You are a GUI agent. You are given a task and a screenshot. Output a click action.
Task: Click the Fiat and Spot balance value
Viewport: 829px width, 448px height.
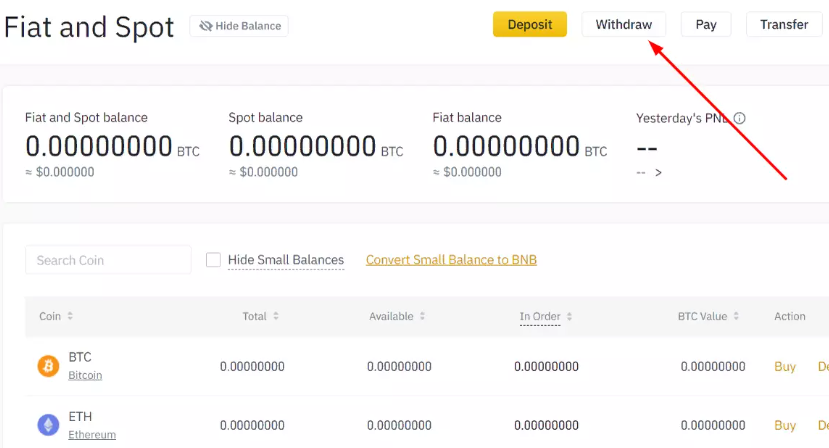(x=99, y=147)
